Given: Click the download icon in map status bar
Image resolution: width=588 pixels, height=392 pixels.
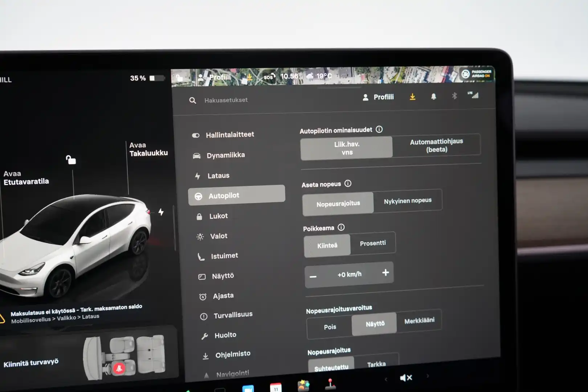Looking at the screenshot, I should pyautogui.click(x=250, y=77).
